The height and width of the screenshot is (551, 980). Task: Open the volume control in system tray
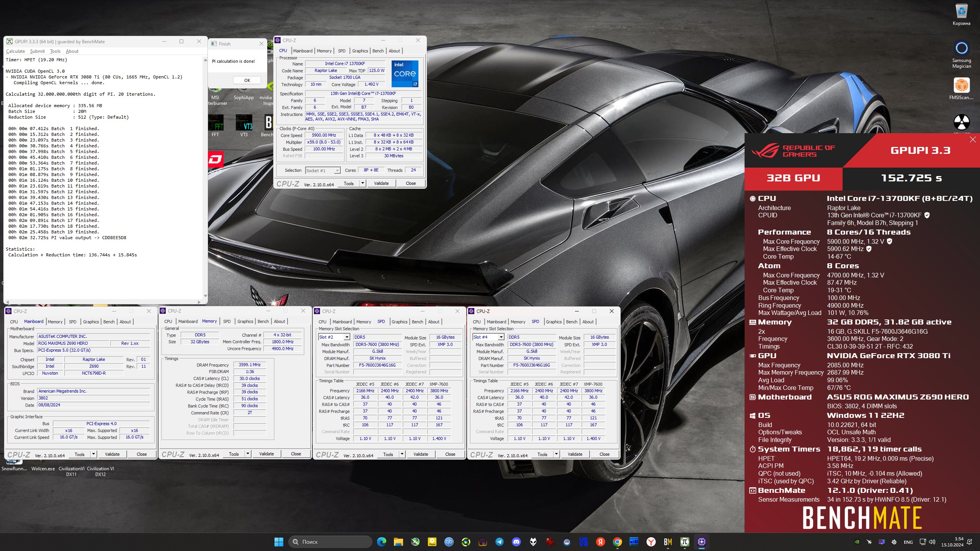coord(932,542)
